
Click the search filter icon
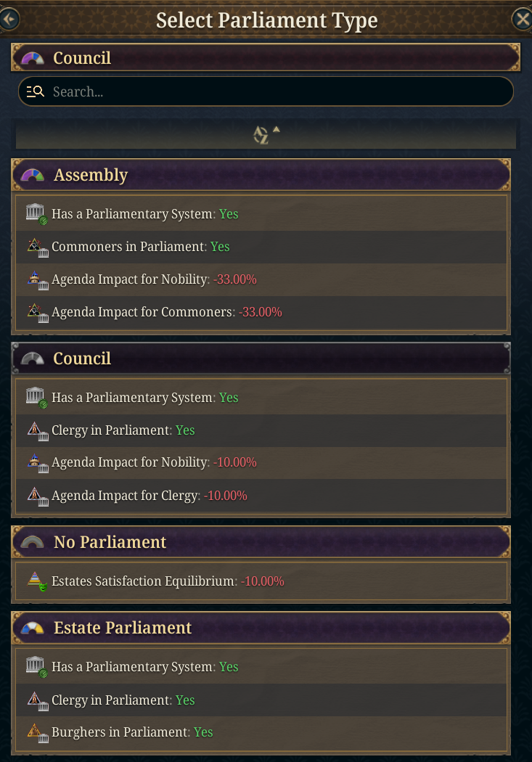[35, 91]
